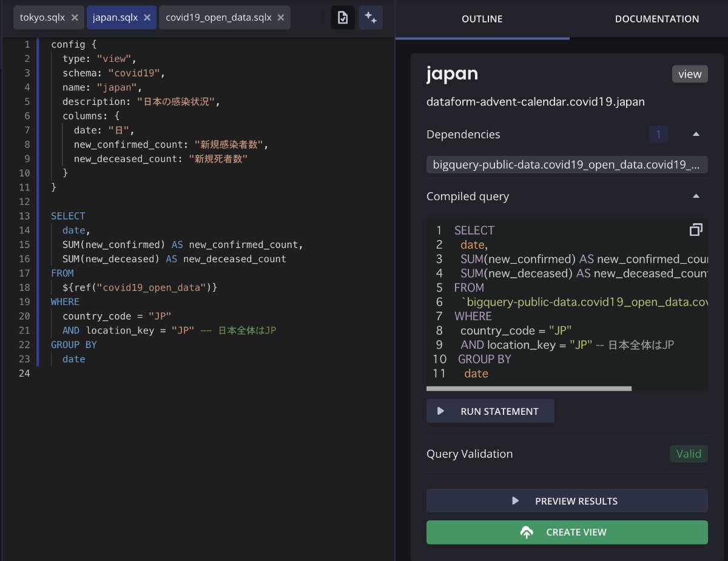Viewport: 728px width, 561px height.
Task: Copy the compiled query
Action: point(696,230)
